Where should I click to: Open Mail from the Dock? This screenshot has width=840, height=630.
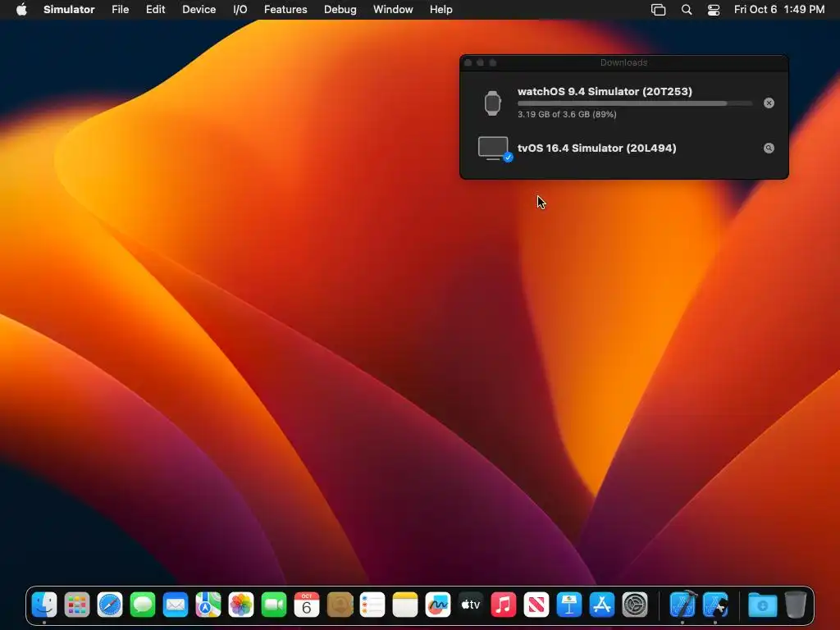point(176,605)
